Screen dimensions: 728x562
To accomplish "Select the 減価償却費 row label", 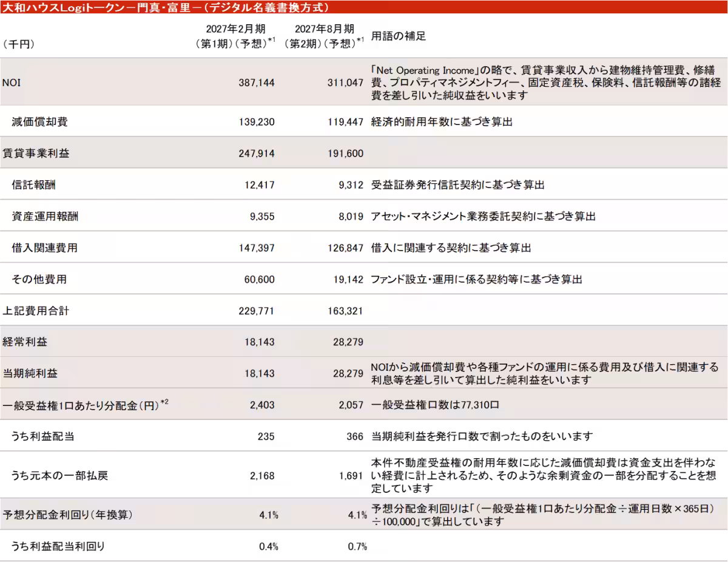I will tap(39, 122).
